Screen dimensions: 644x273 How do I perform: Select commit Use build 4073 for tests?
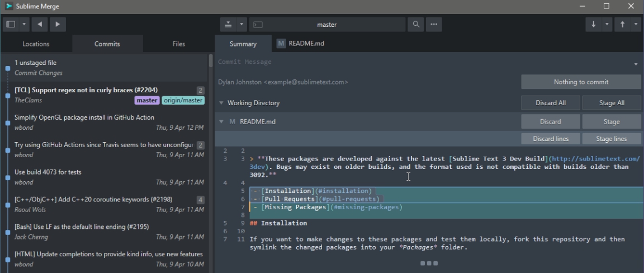[x=105, y=177]
